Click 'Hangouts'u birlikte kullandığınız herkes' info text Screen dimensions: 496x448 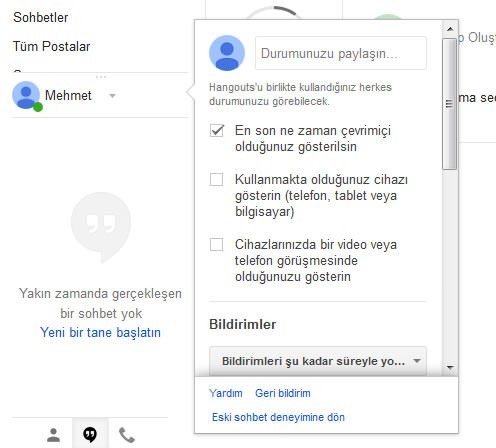300,94
